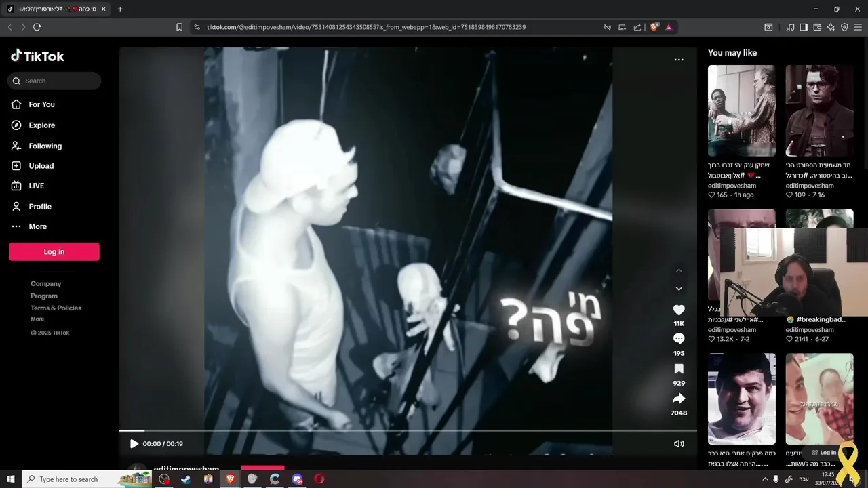
Task: Share the video with arrow icon
Action: (679, 399)
